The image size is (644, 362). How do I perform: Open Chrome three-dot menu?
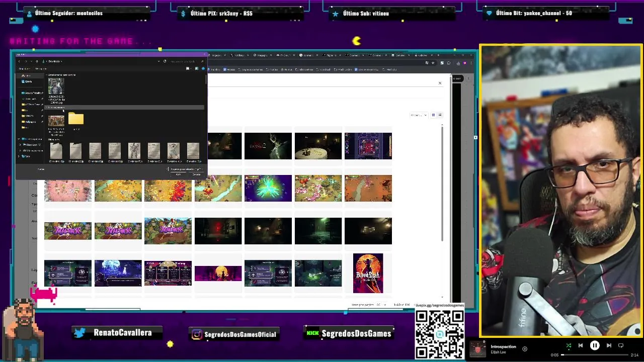[x=471, y=63]
